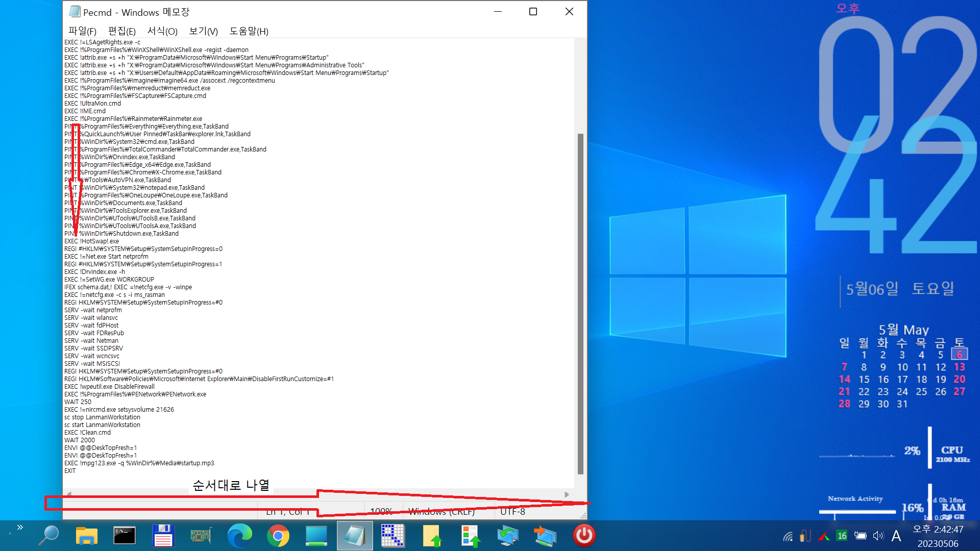Click the line 'EXEC !Clean.cmd'
Viewport: 980px width, 551px height.
[87, 433]
